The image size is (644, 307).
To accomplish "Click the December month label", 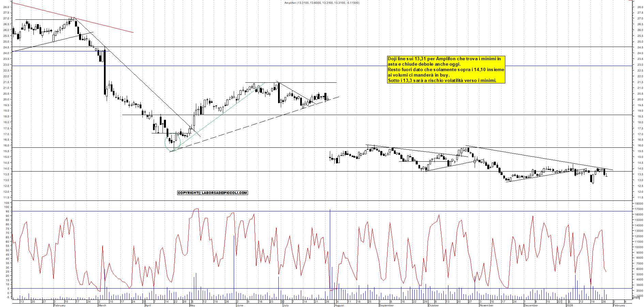I will point(531,305).
